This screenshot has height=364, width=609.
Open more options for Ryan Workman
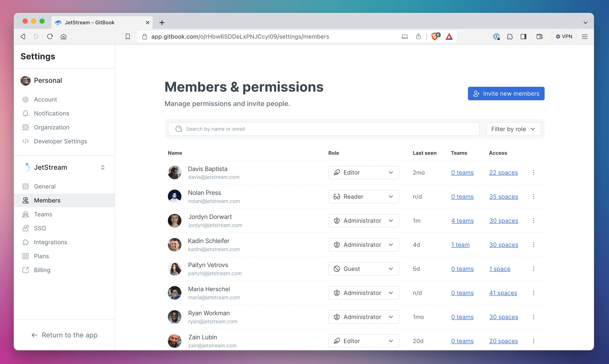[x=533, y=317]
